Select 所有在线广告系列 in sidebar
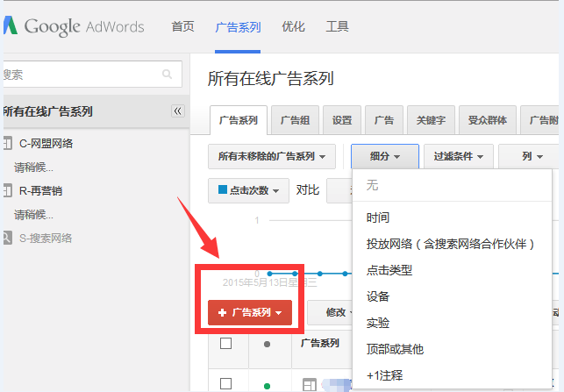Viewport: 564px width, 392px height. tap(48, 111)
